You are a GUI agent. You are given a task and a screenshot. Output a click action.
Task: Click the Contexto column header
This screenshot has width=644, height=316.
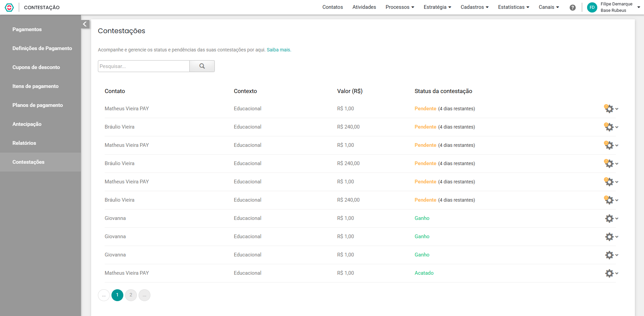tap(245, 91)
